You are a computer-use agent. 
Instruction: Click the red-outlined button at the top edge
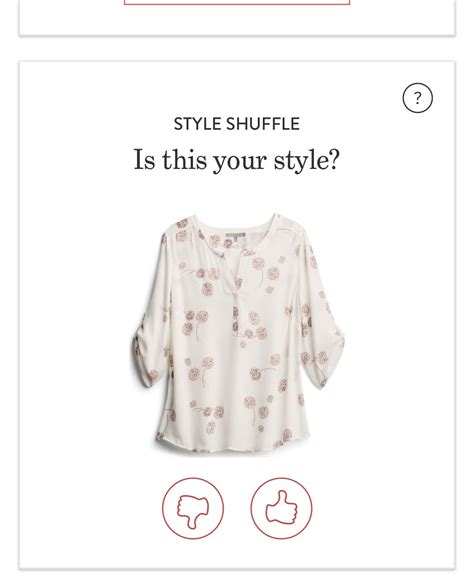coord(237,2)
